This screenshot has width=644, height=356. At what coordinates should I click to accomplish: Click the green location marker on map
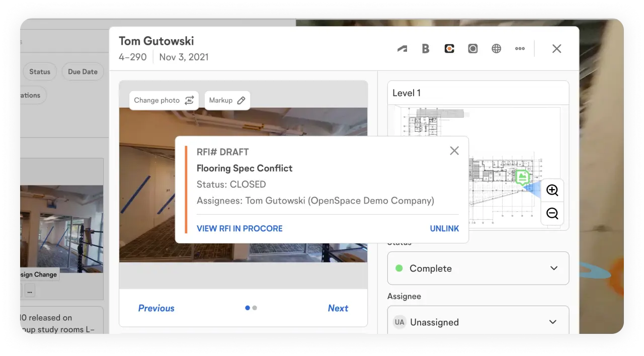point(523,177)
